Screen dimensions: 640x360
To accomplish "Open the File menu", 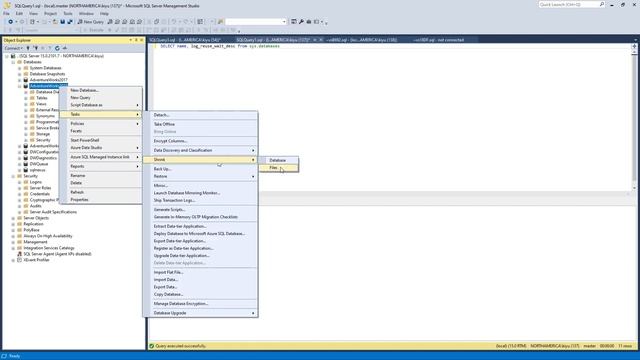I will [x=6, y=13].
